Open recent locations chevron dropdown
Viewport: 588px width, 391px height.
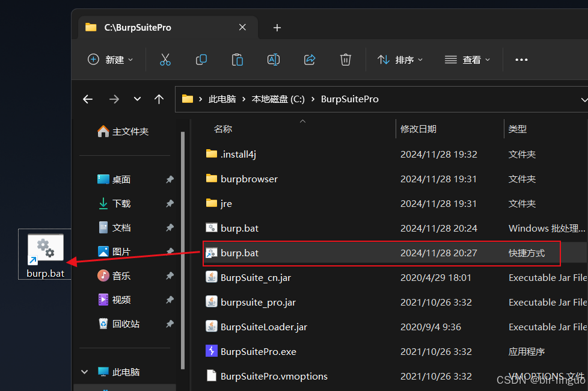coord(137,99)
